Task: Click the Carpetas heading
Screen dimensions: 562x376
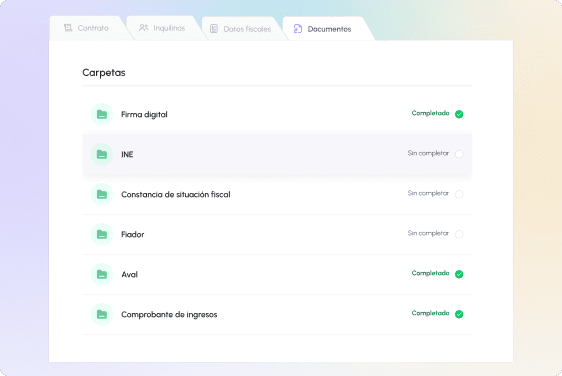Action: tap(104, 73)
